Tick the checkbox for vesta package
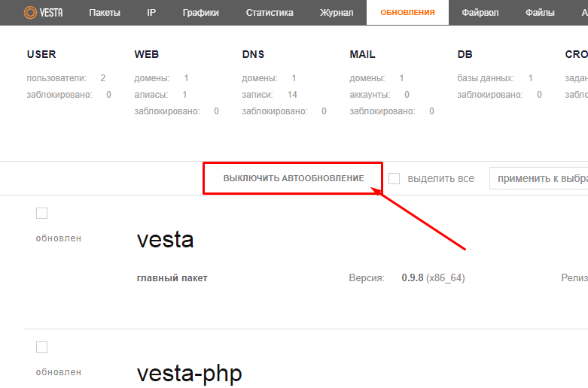Image resolution: width=588 pixels, height=388 pixels. (x=42, y=214)
